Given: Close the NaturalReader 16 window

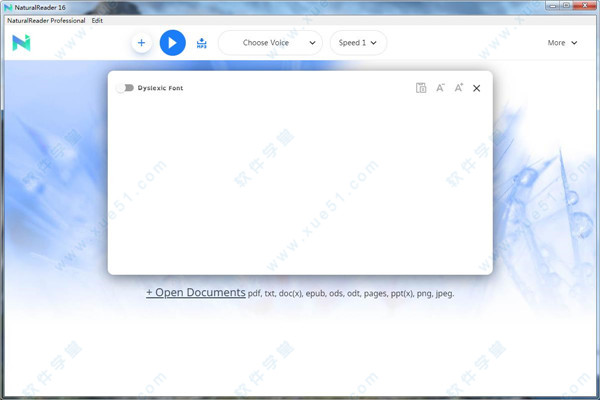Looking at the screenshot, I should pyautogui.click(x=585, y=5).
